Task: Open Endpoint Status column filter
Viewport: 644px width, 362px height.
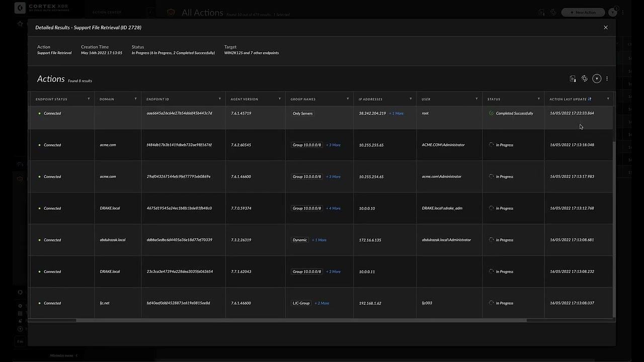Action: [x=89, y=99]
